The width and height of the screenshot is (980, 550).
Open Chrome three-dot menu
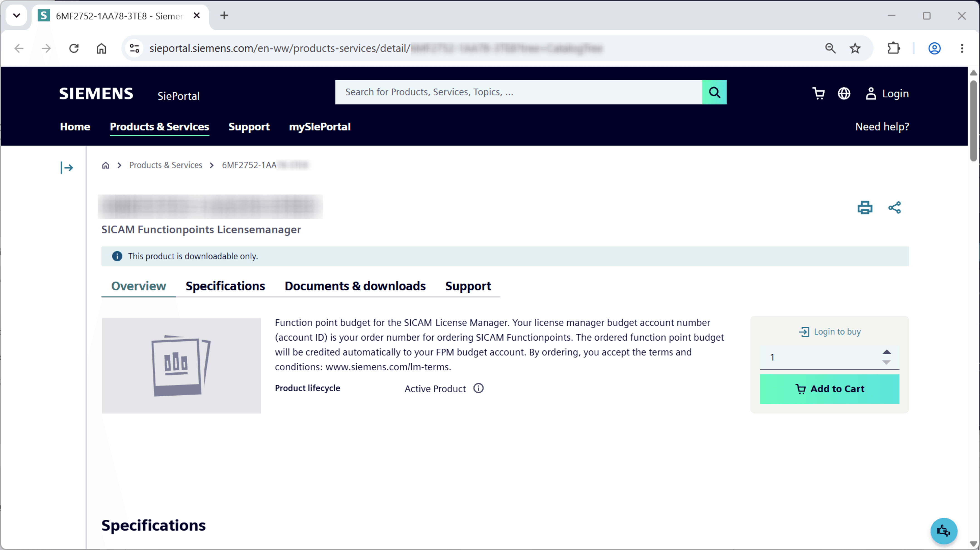click(x=962, y=48)
